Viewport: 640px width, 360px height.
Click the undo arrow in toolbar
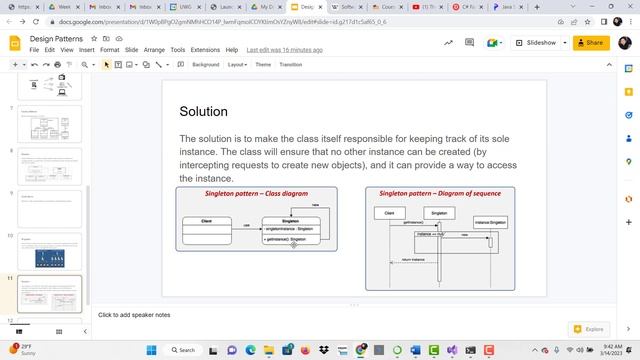pos(34,64)
